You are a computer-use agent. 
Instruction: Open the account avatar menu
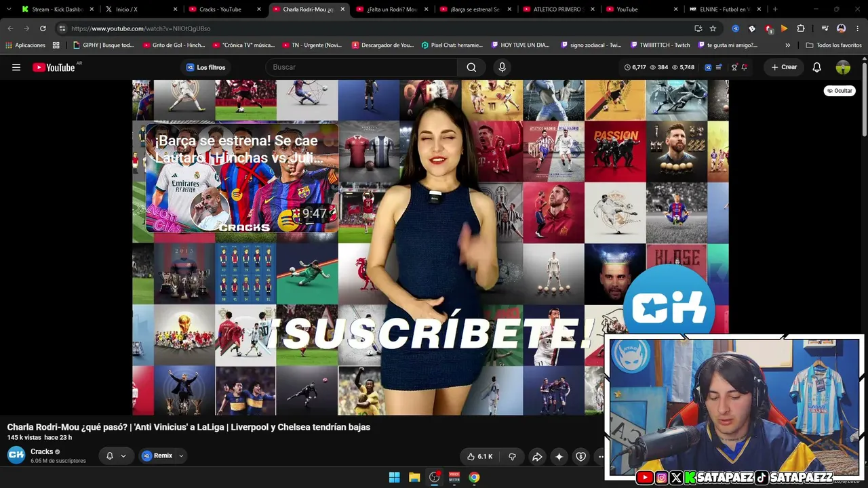(843, 67)
